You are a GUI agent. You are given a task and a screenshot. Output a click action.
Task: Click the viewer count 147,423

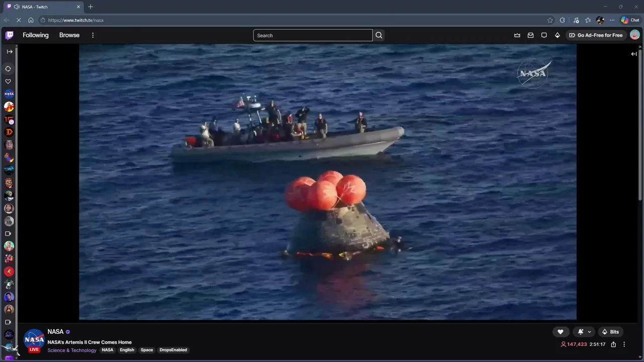pos(574,344)
